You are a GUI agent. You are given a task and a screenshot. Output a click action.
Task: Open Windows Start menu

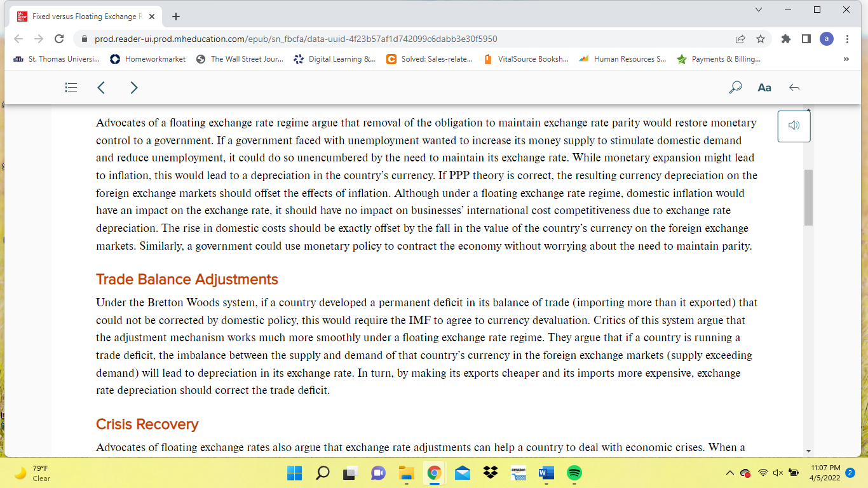point(294,473)
